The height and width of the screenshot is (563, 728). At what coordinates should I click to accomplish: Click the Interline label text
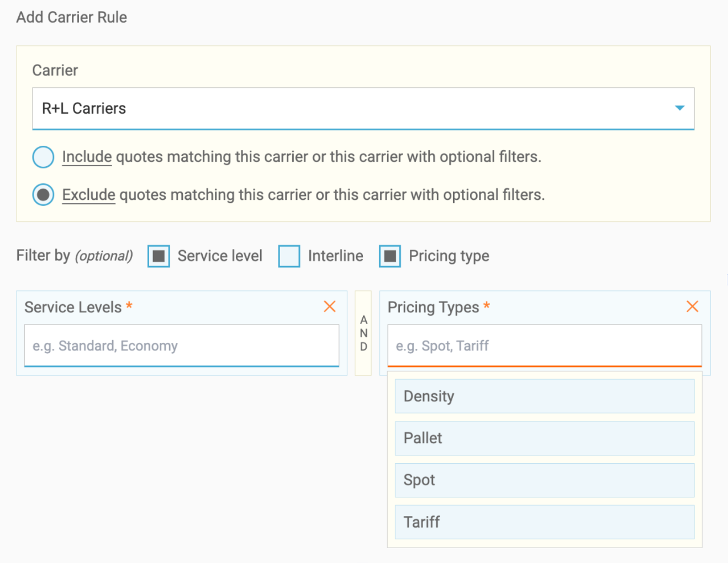[x=335, y=256]
